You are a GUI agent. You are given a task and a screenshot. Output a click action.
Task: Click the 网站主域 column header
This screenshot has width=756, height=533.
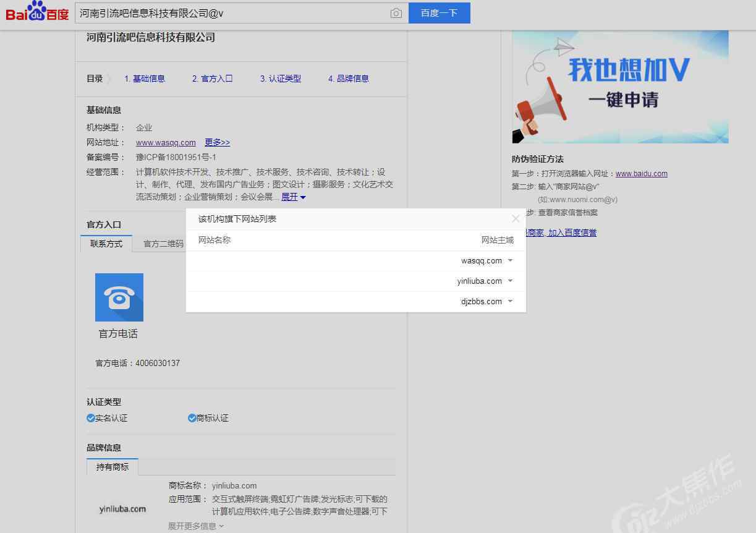[498, 240]
